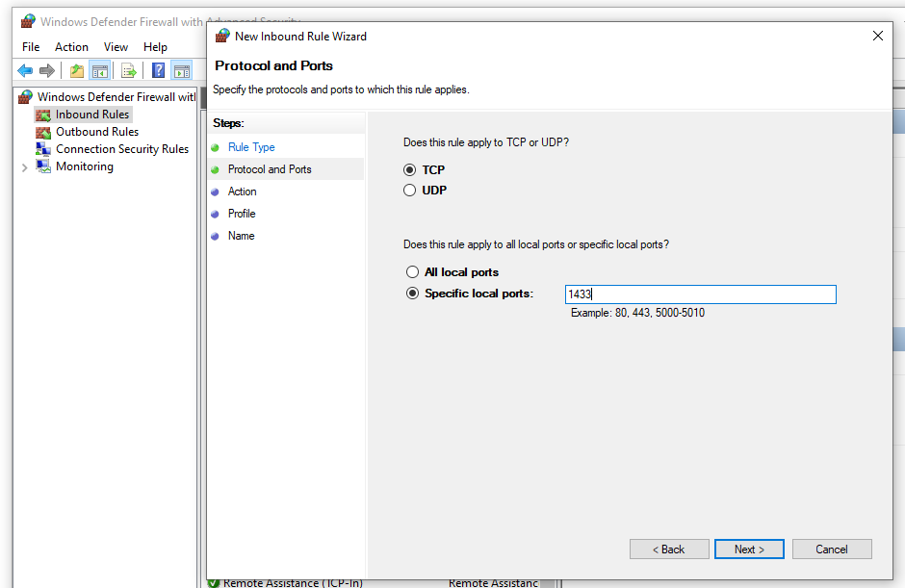Click the Forward arrow toolbar icon
Viewport: 905px width, 588px height.
[47, 71]
